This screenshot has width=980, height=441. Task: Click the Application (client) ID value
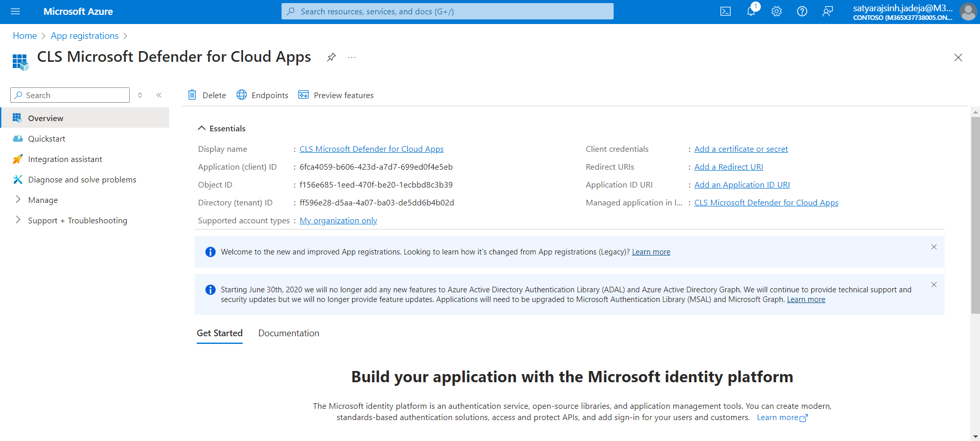click(376, 167)
